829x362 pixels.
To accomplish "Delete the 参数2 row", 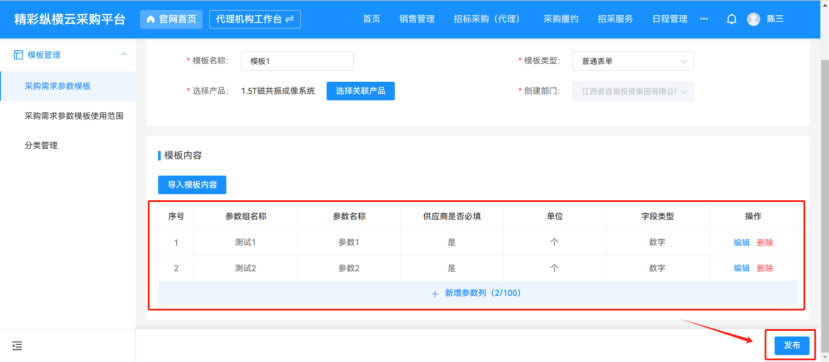I will point(764,268).
